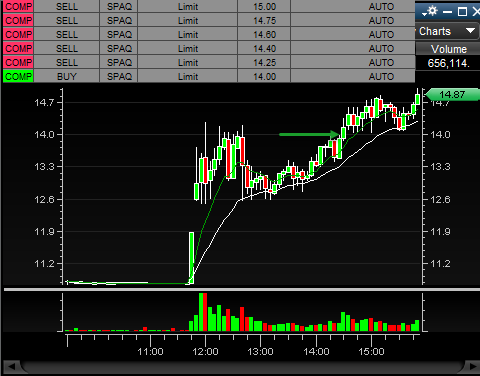Click SELL in the 14.25 order row

point(67,63)
